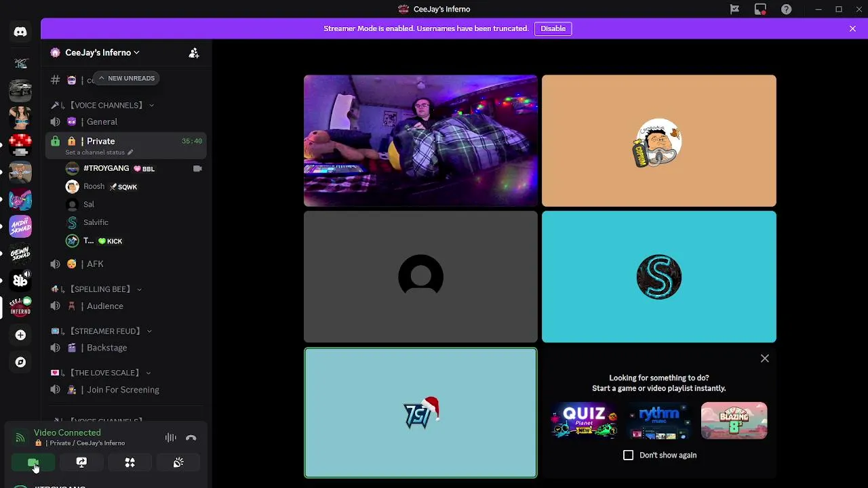Close the activity suggestions panel
The width and height of the screenshot is (868, 488).
[x=765, y=359]
